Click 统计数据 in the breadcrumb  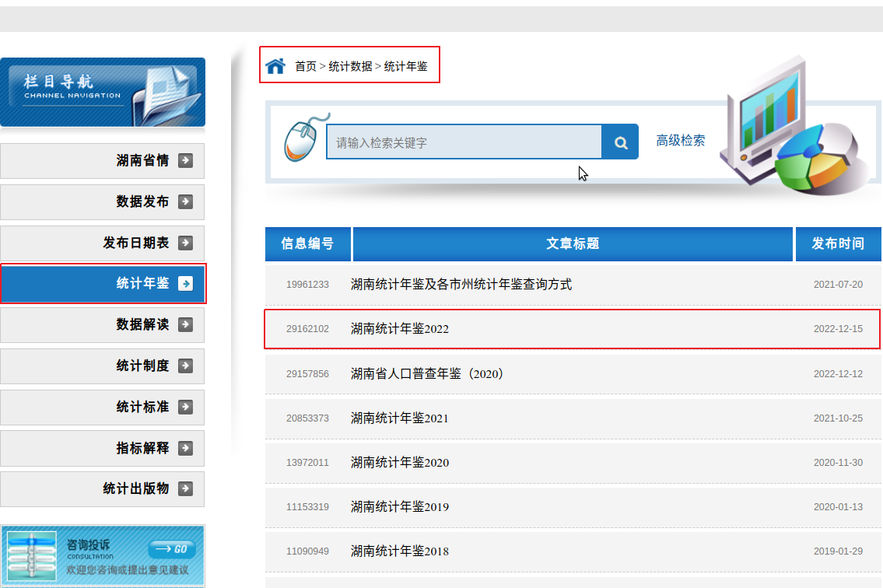pos(350,67)
